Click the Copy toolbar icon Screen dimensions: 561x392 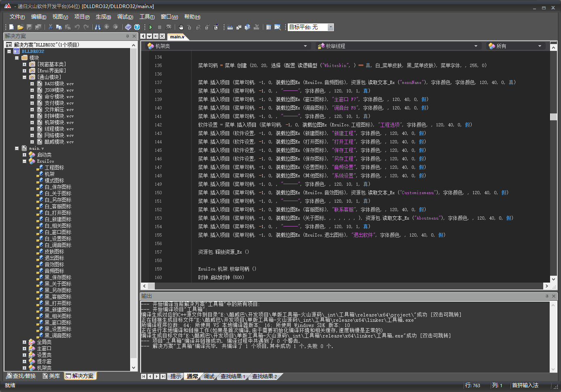click(x=59, y=27)
